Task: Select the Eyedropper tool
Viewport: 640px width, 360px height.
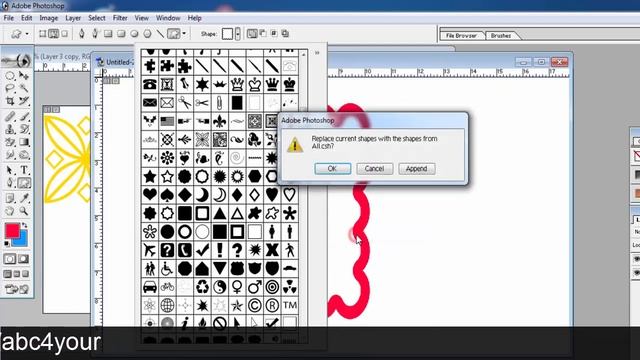Action: click(x=24, y=198)
